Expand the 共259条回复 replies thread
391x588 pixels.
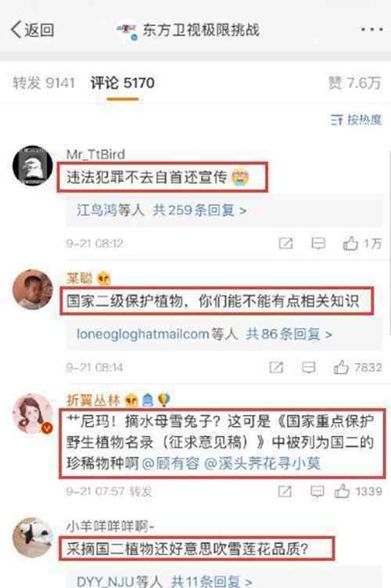(x=199, y=210)
